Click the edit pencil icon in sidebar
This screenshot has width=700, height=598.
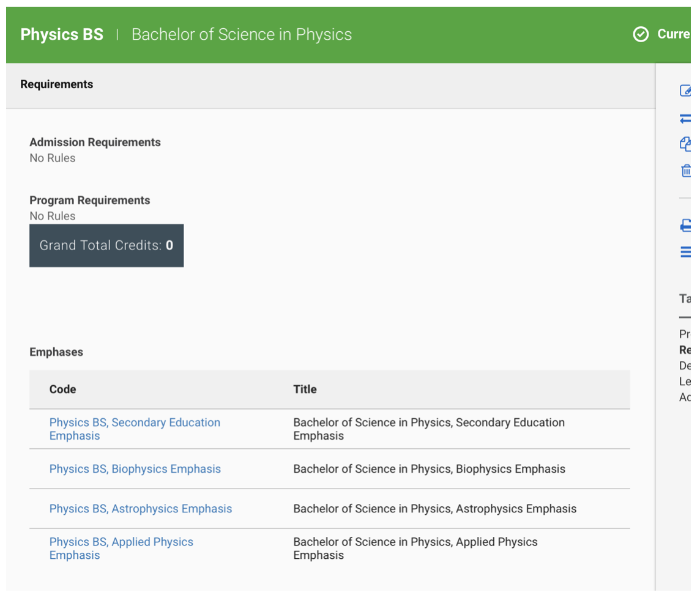[685, 90]
